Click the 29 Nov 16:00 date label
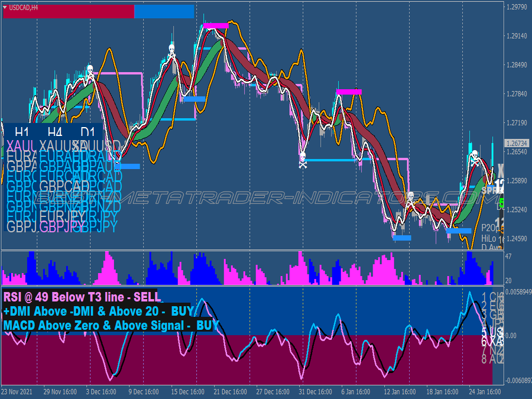This screenshot has height=399, width=532. tap(60, 392)
